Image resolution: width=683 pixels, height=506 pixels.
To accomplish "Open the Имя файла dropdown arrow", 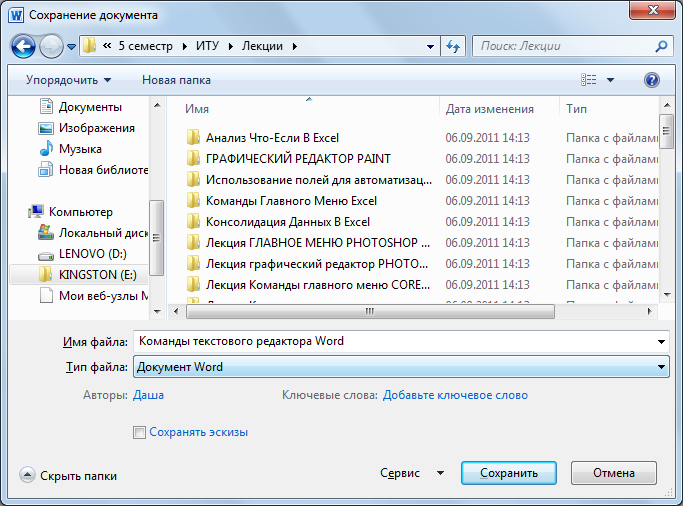I will point(661,341).
